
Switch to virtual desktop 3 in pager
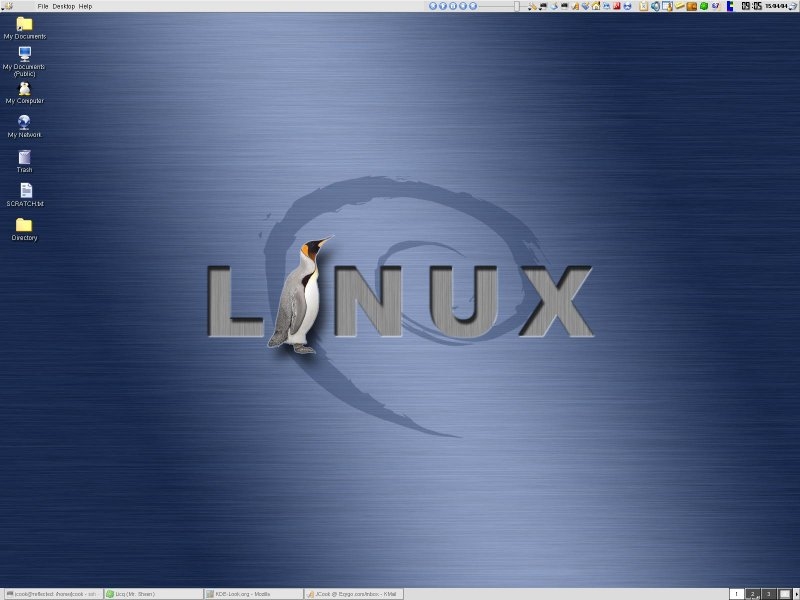pos(768,594)
